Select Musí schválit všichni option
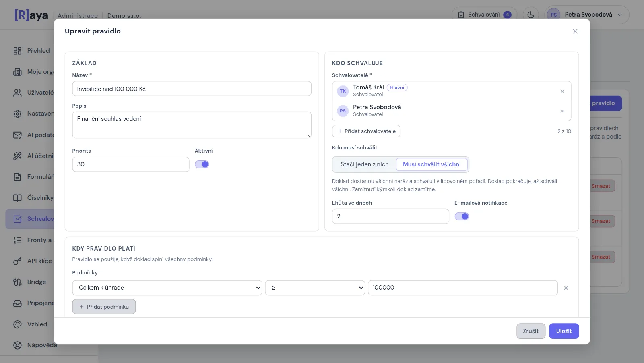This screenshot has width=644, height=363. click(432, 164)
